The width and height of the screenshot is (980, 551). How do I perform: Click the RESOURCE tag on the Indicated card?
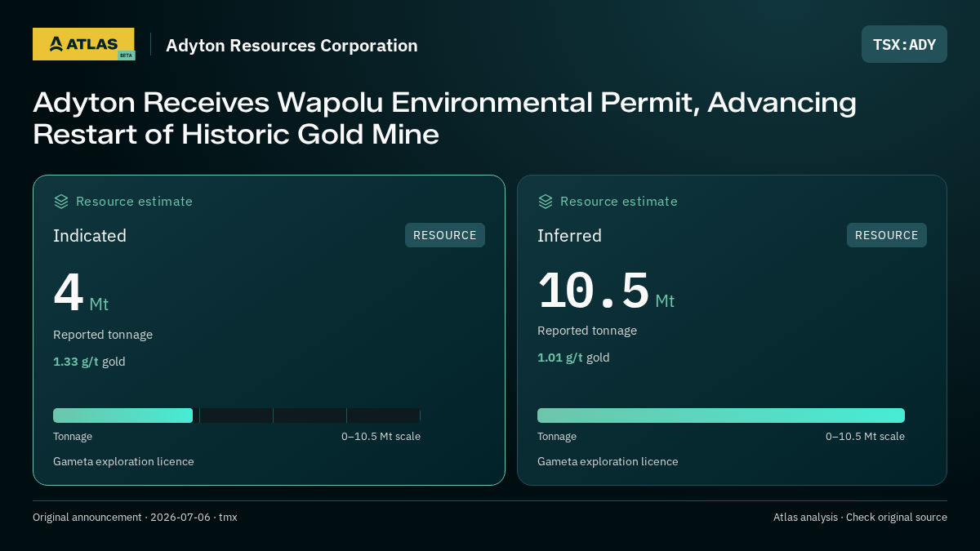coord(445,235)
